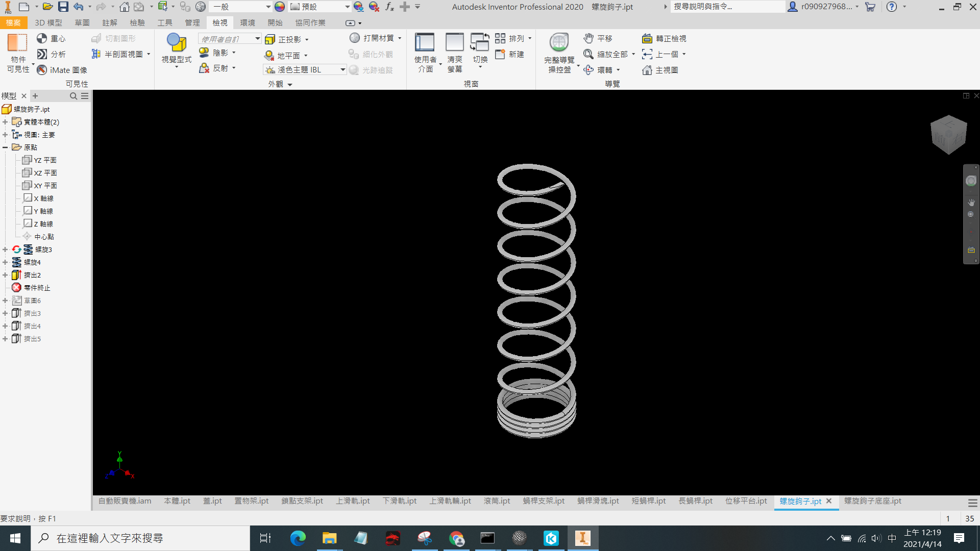Open Object Visibility (物件可見性) menu
Image resolution: width=980 pixels, height=551 pixels.
pyautogui.click(x=18, y=54)
